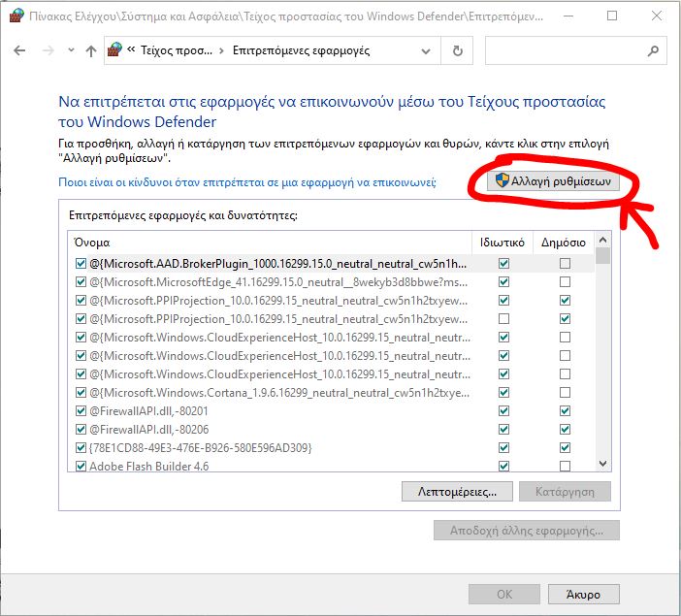Click the search magnifier icon

pyautogui.click(x=653, y=51)
